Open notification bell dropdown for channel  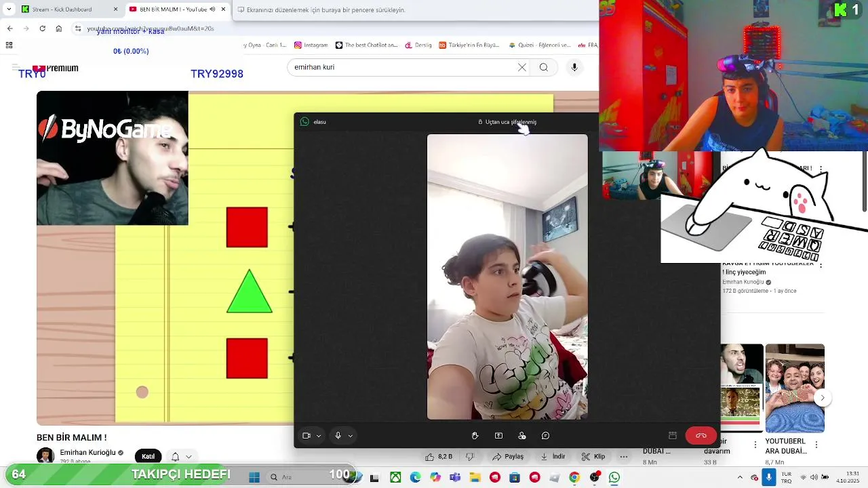[181, 456]
